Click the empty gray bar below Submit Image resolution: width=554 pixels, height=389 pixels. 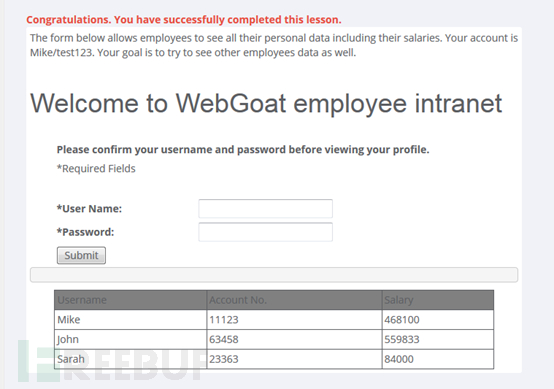(x=274, y=275)
